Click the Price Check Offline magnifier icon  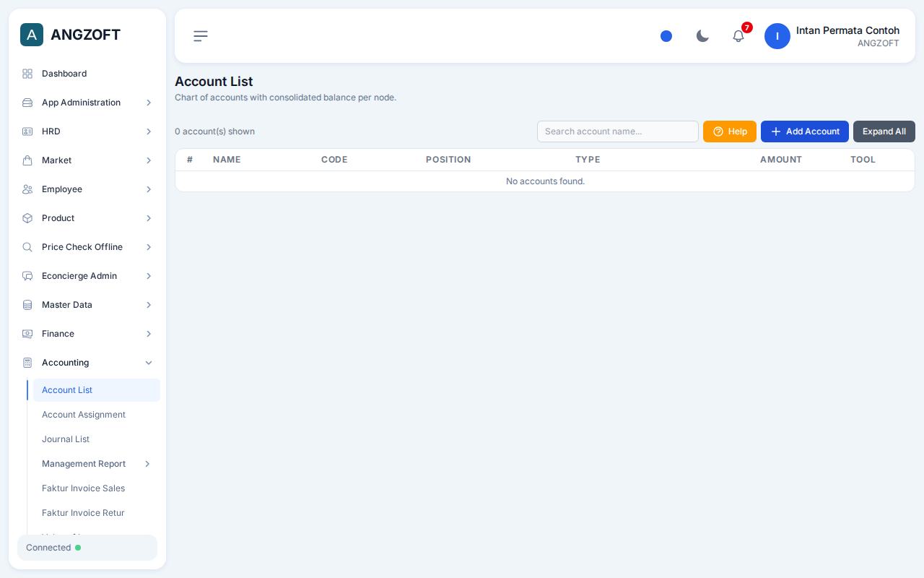27,247
